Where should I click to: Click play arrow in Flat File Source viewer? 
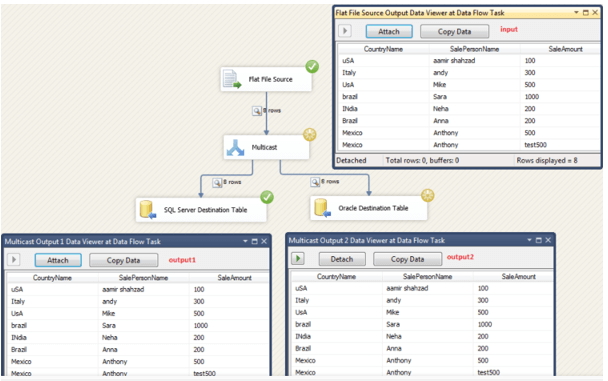[345, 31]
